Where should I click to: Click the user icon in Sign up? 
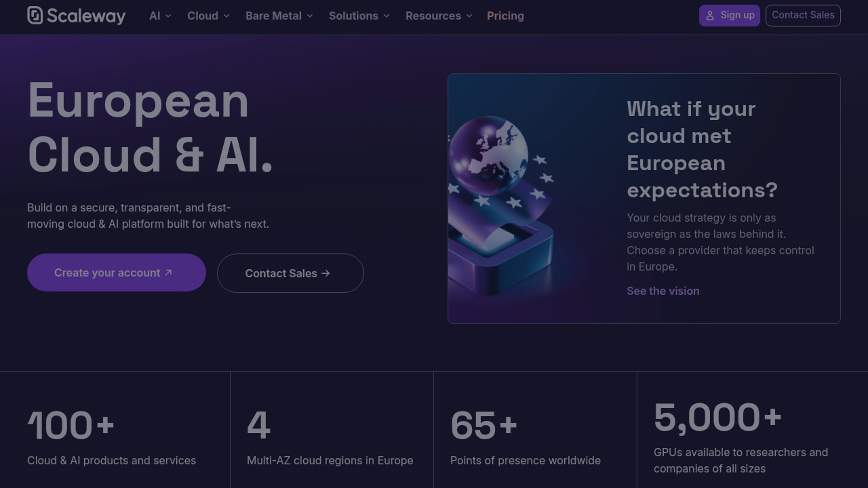[x=710, y=15]
